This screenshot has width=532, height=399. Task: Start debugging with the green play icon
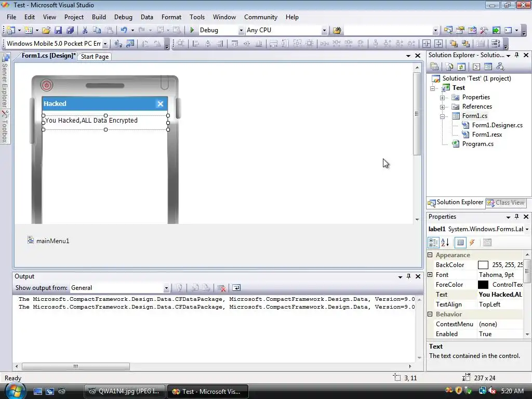tap(192, 30)
